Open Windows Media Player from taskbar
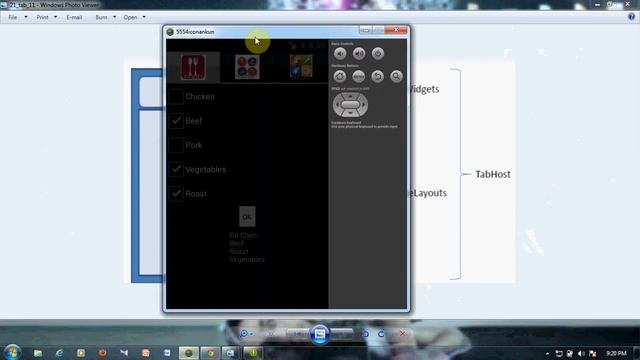 81,353
